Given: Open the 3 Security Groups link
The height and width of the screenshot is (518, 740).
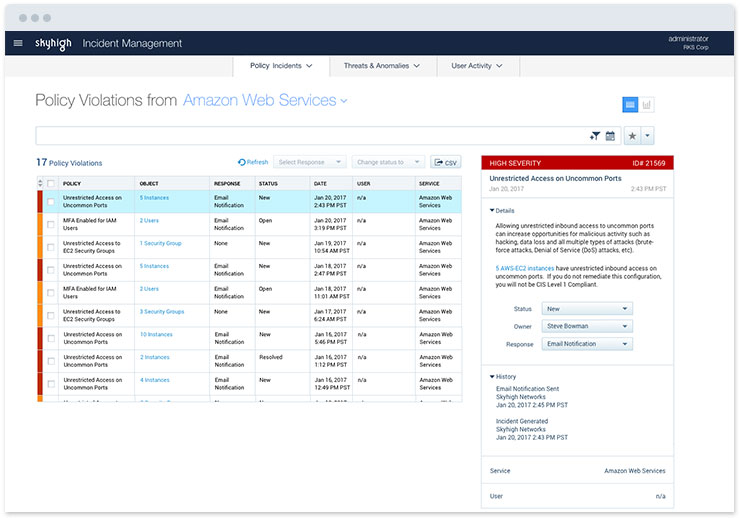Looking at the screenshot, I should click(x=162, y=311).
